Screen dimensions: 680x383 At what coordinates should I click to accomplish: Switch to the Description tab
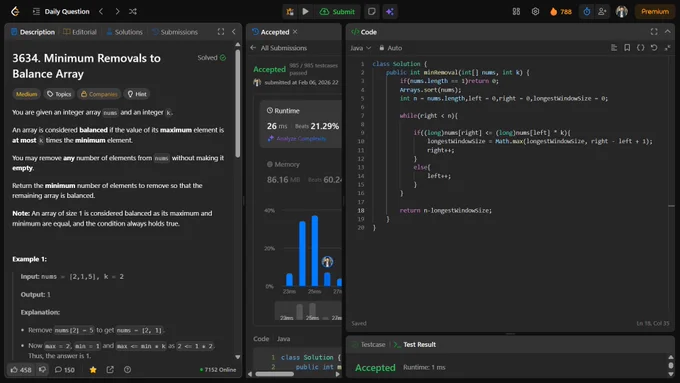(33, 32)
